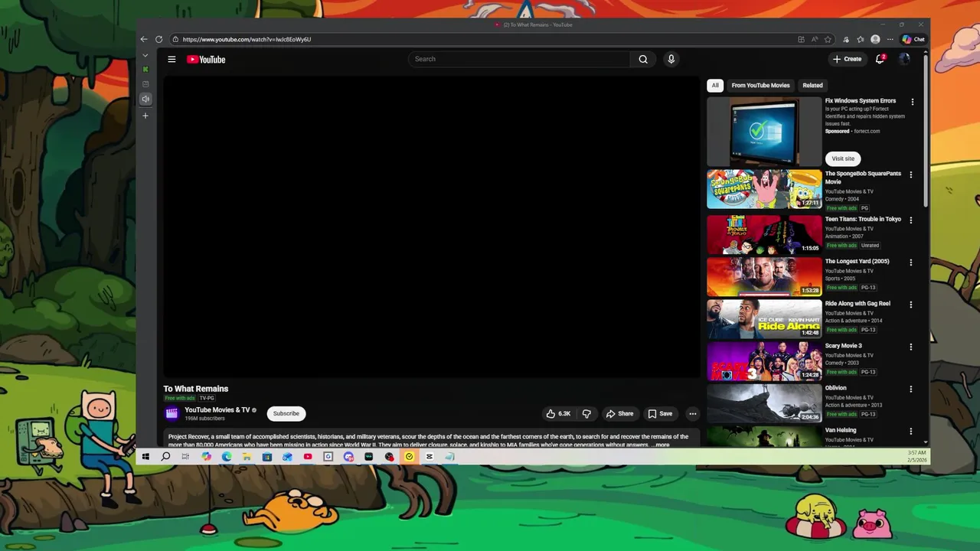Open options menu for Teen Titans: Trouble in Tokyo
The image size is (980, 551).
pos(911,220)
